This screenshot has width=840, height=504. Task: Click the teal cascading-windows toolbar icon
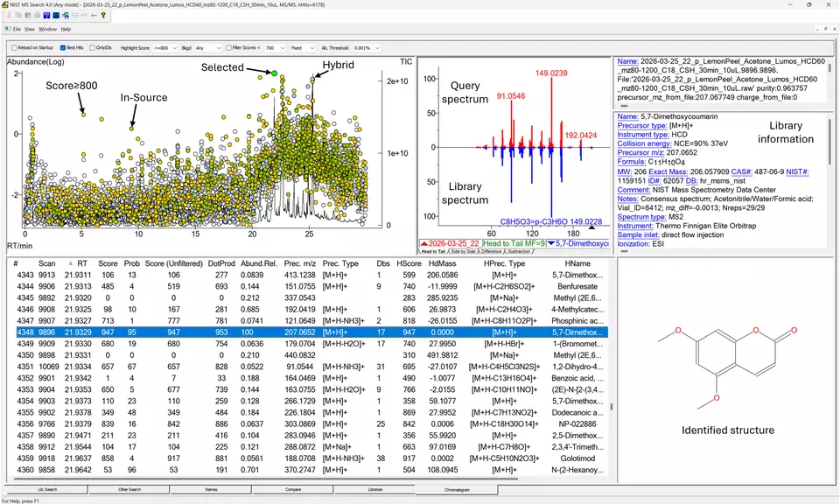(x=66, y=16)
